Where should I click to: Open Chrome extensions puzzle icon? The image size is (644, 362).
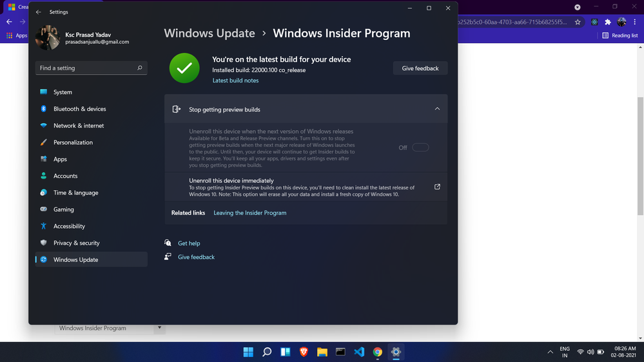[x=608, y=22]
